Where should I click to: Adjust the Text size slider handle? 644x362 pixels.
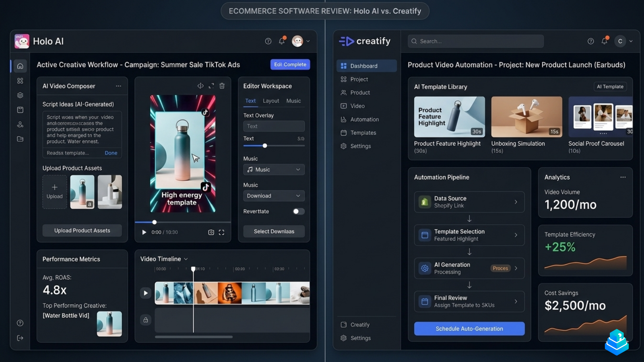click(x=265, y=146)
